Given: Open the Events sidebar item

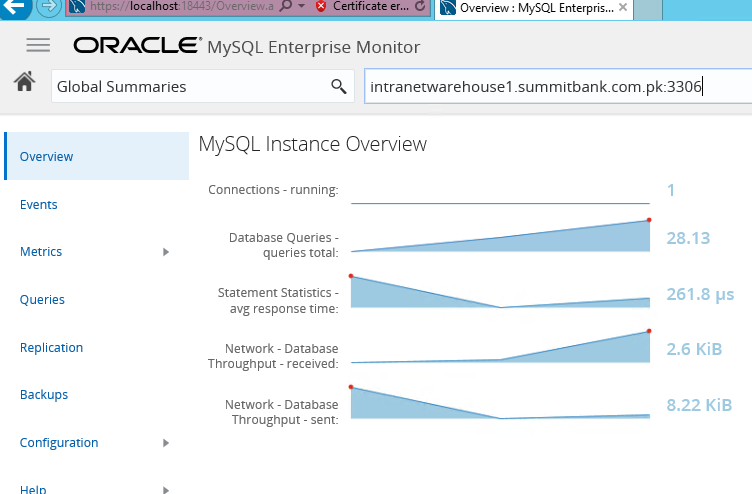Looking at the screenshot, I should coord(38,204).
